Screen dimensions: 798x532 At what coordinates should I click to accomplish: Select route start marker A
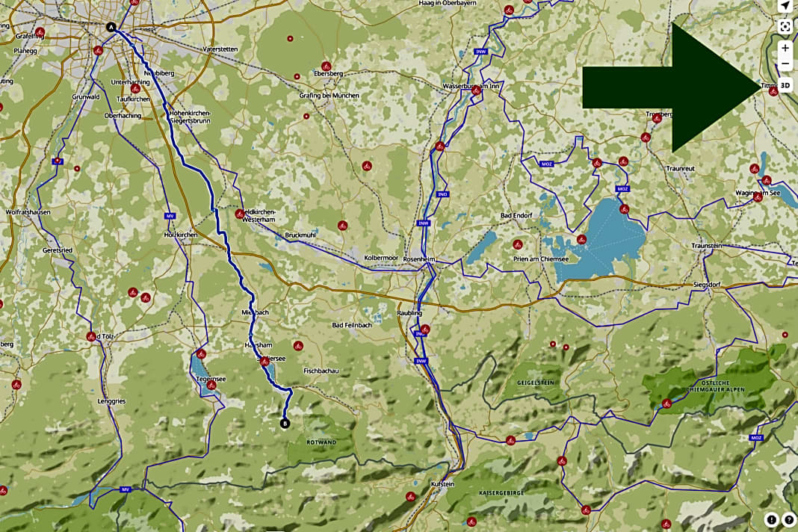point(112,27)
